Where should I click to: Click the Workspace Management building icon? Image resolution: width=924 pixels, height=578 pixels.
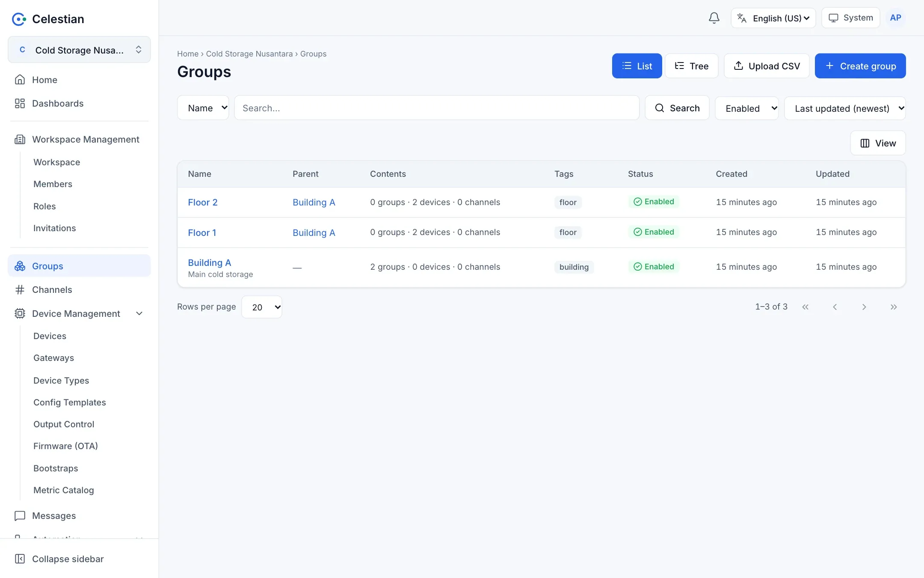[x=20, y=140]
